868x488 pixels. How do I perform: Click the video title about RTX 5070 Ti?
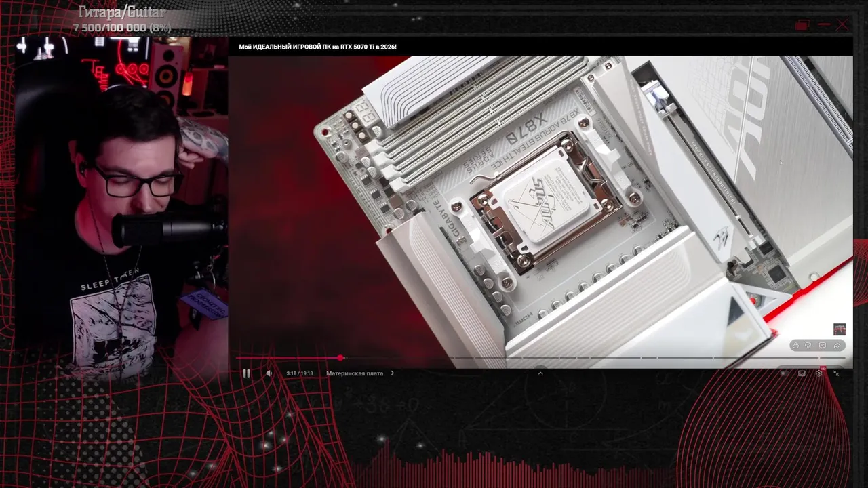(317, 47)
